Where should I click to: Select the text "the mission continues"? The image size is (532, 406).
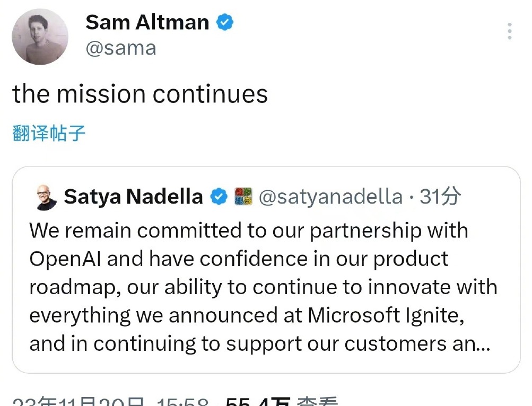140,94
